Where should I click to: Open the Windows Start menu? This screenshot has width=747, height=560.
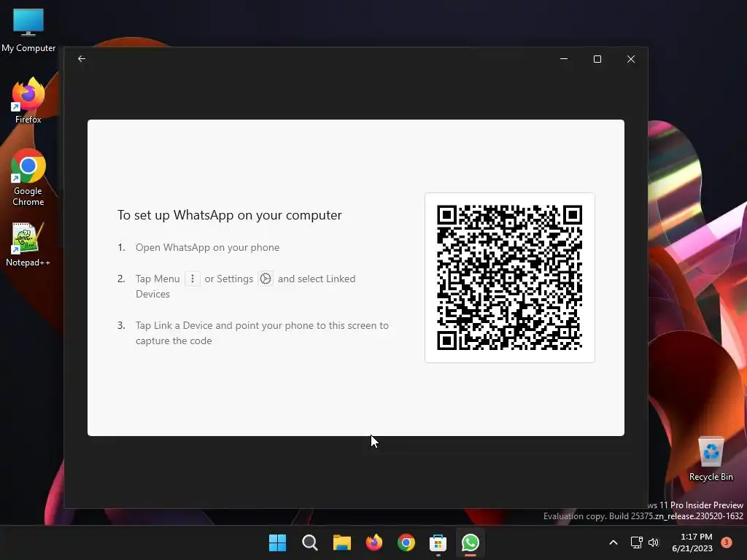pos(277,542)
